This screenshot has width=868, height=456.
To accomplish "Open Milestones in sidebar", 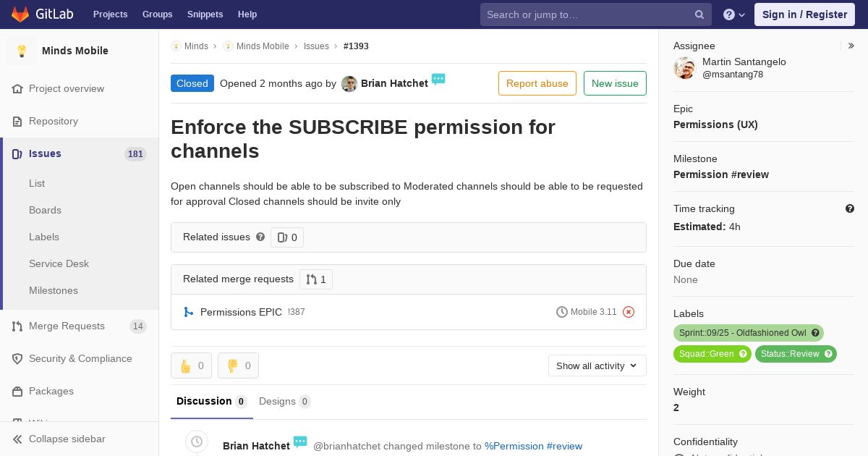I will click(54, 290).
